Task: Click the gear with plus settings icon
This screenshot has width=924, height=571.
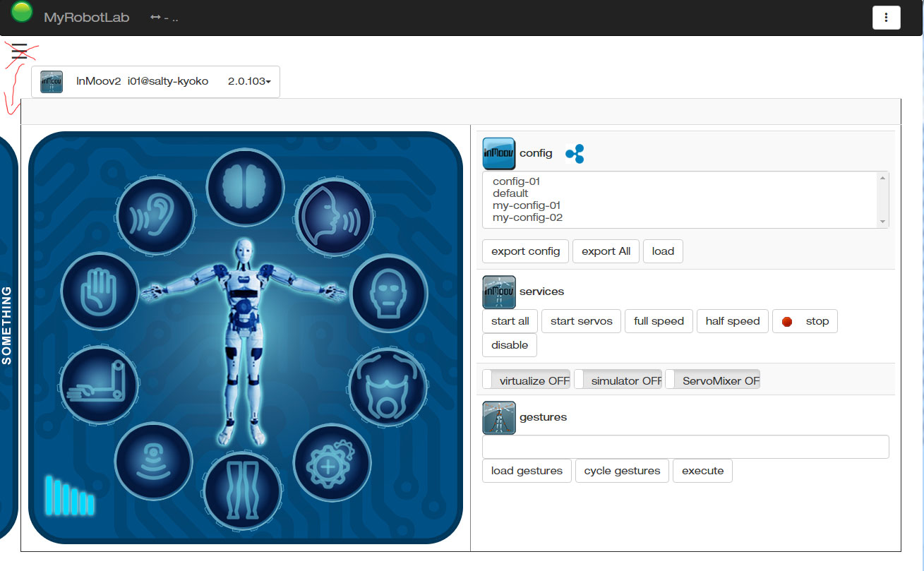Action: 332,463
